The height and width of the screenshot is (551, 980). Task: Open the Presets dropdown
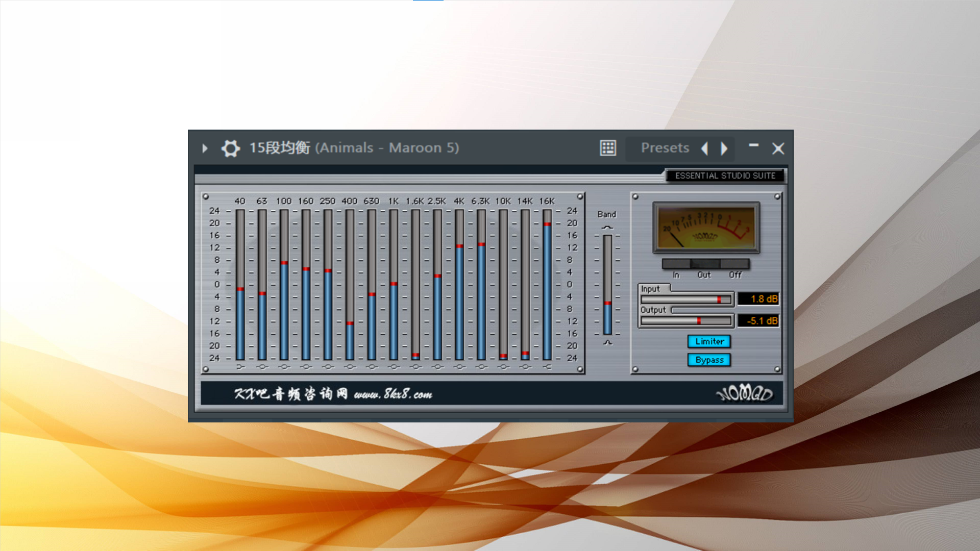(665, 148)
